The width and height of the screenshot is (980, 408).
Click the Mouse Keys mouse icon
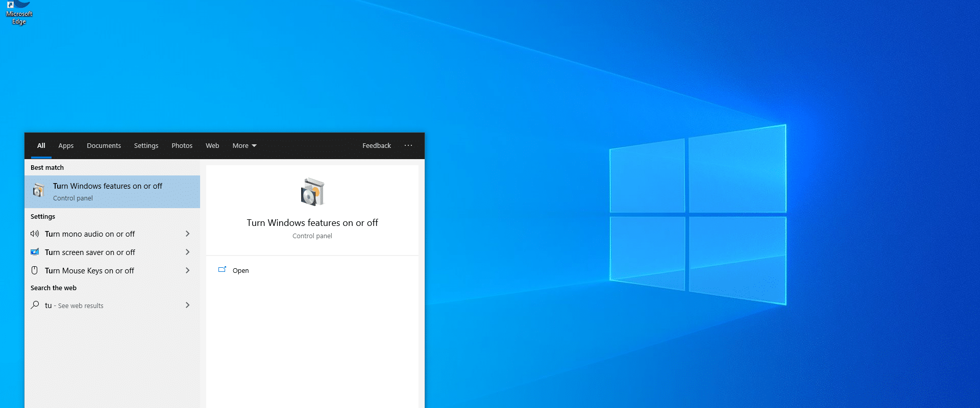click(35, 270)
